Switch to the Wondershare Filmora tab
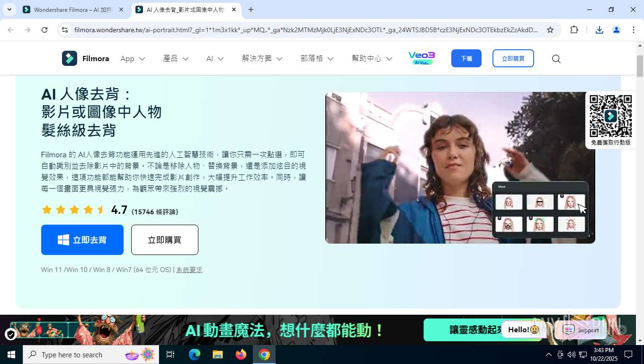 pyautogui.click(x=72, y=9)
